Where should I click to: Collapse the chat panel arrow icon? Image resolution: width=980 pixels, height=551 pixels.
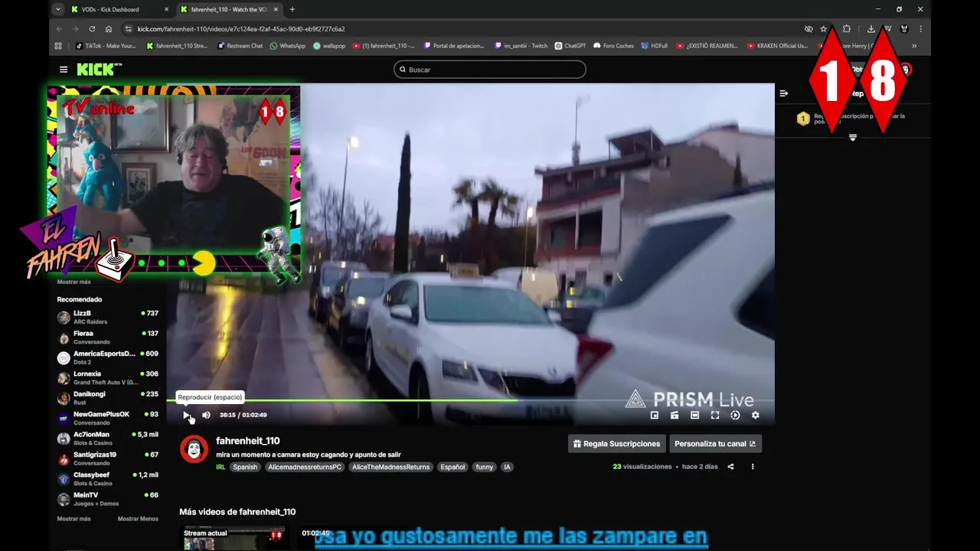point(783,93)
